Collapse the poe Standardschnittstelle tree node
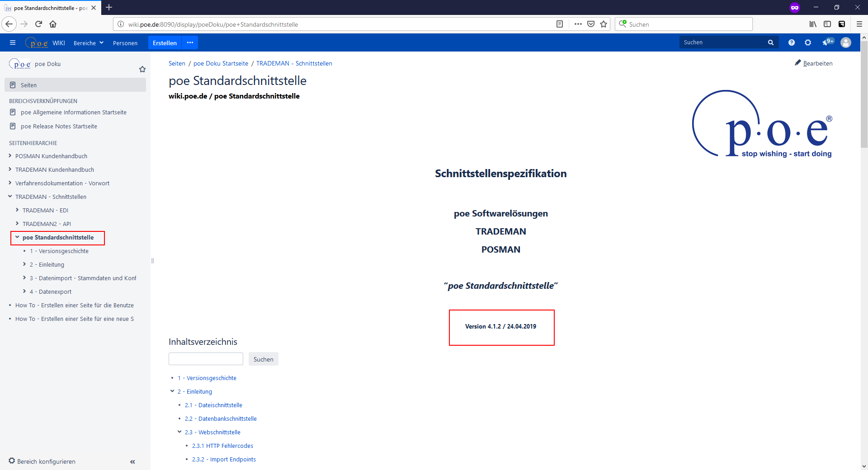868x470 pixels. click(x=17, y=237)
